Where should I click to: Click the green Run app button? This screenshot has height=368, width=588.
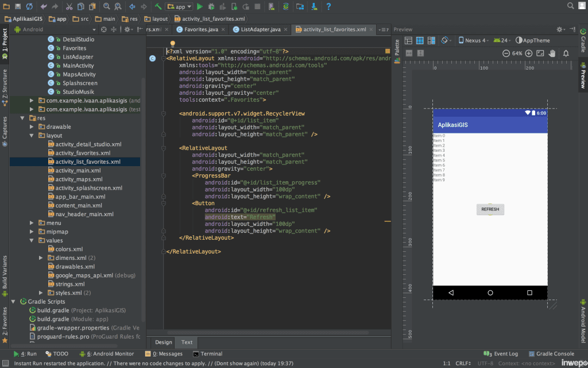pyautogui.click(x=200, y=7)
